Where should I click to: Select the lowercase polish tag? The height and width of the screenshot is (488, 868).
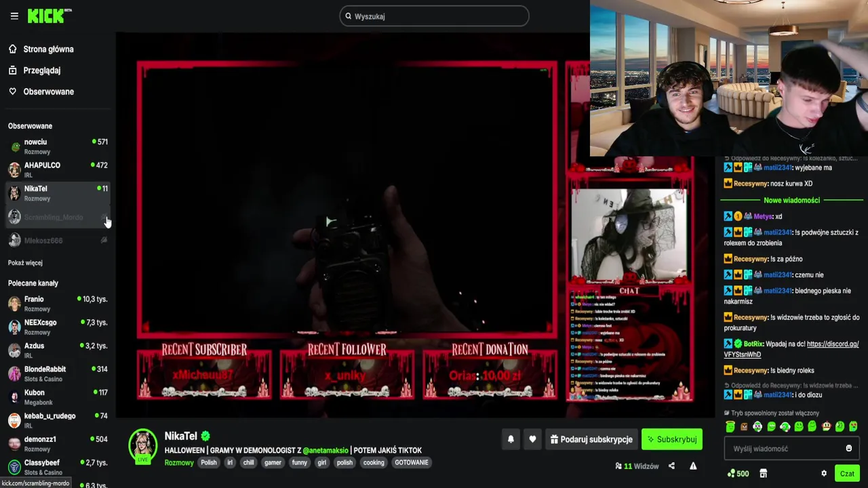(x=344, y=462)
